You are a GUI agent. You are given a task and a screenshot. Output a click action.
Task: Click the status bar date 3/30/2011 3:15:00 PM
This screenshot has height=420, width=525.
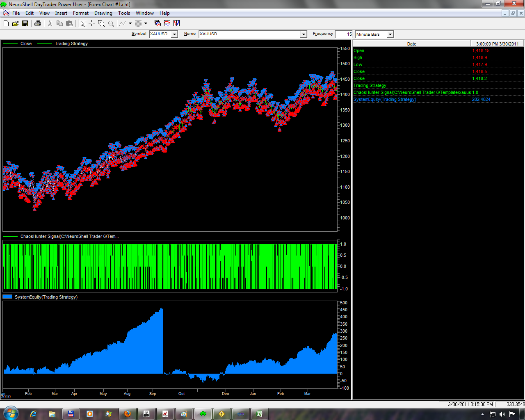coord(470,404)
